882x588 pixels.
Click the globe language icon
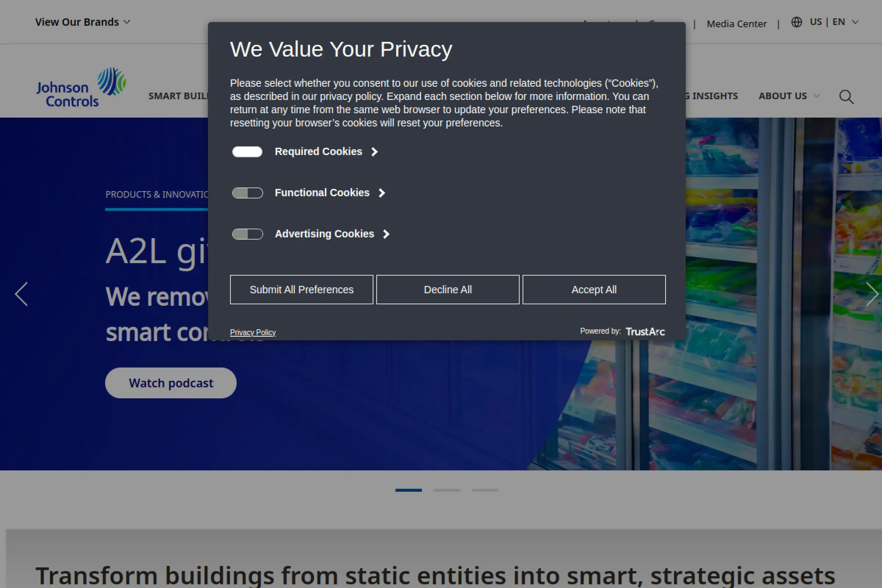click(x=796, y=22)
